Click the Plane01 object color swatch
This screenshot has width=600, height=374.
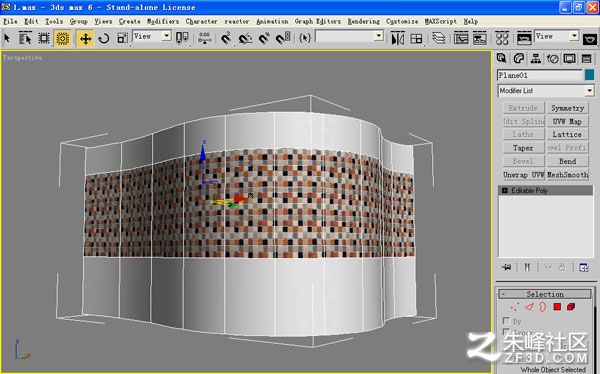tap(589, 75)
